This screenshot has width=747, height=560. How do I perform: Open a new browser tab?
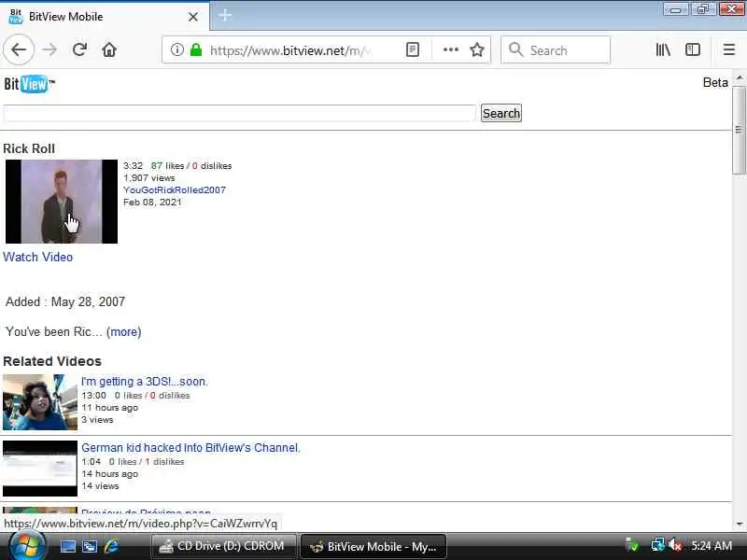225,16
